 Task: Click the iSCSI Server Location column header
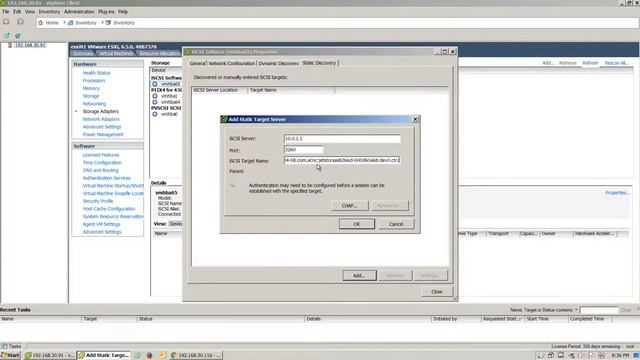(220, 90)
